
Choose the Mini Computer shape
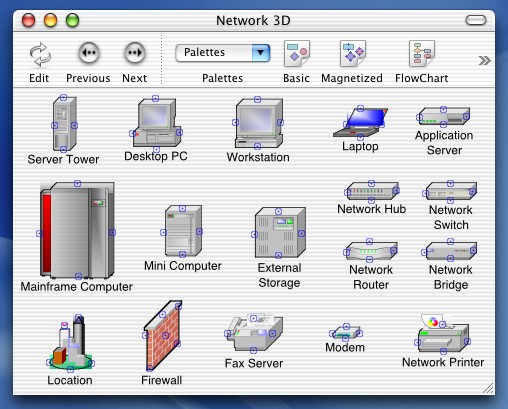tap(183, 231)
